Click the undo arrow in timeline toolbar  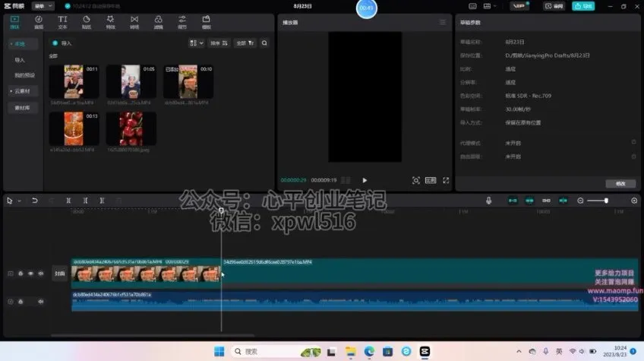click(34, 201)
